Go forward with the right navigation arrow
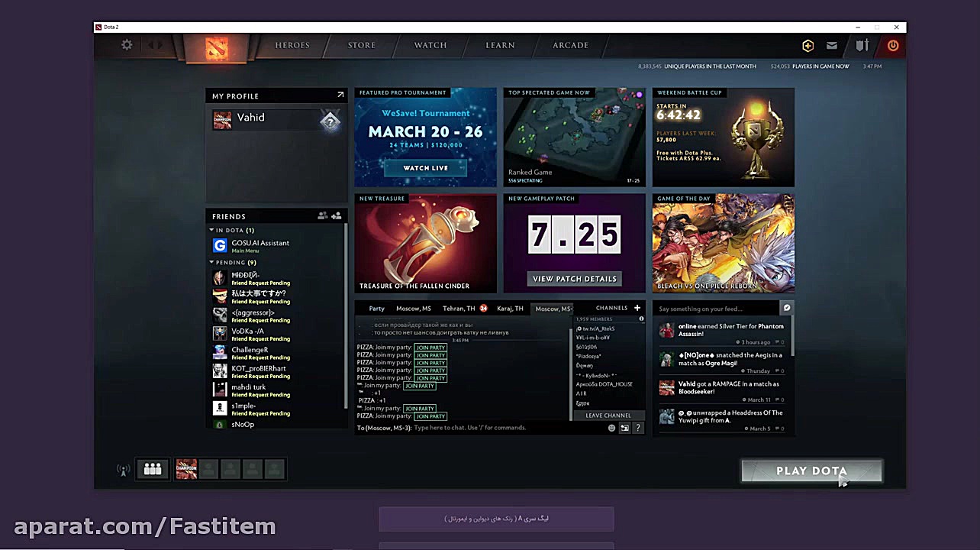980x550 pixels. coord(160,45)
